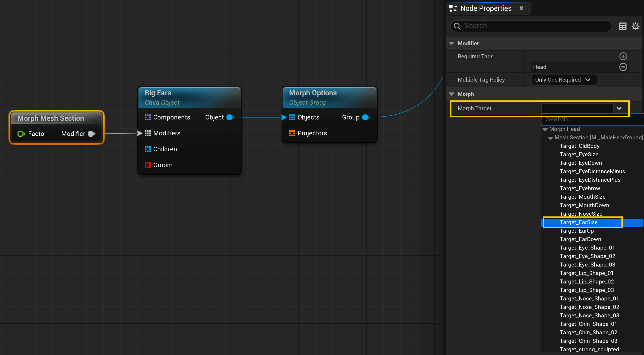Close the Node Properties tab
This screenshot has width=644, height=355.
(x=521, y=8)
